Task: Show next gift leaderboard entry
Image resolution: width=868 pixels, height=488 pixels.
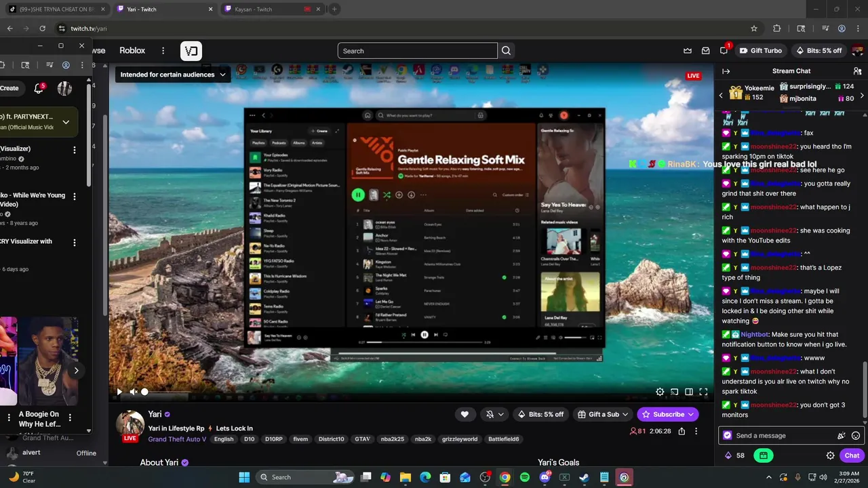Action: pyautogui.click(x=862, y=96)
